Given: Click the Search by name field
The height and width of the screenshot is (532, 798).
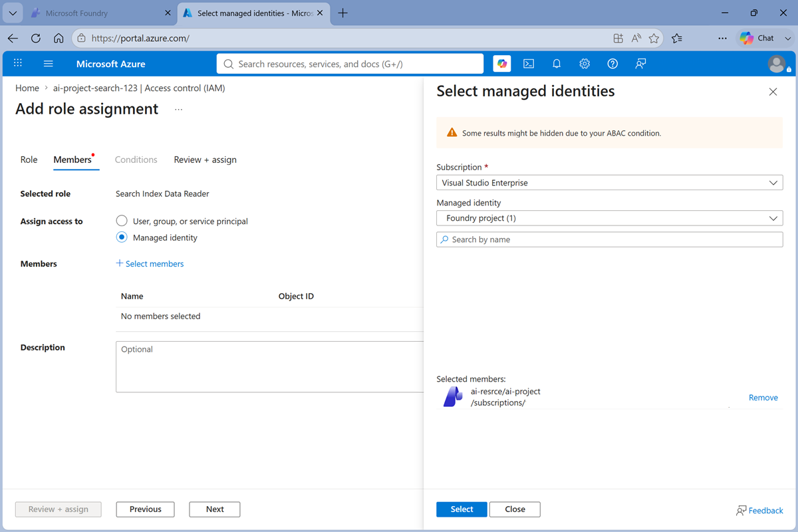Looking at the screenshot, I should pos(610,239).
